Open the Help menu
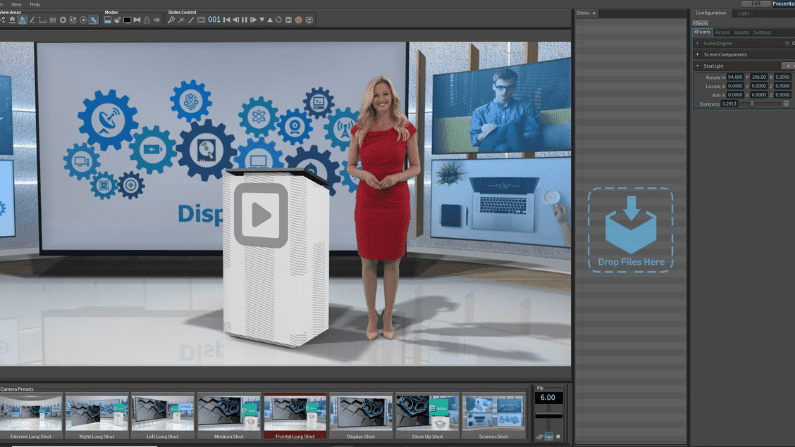This screenshot has width=795, height=447. click(34, 4)
